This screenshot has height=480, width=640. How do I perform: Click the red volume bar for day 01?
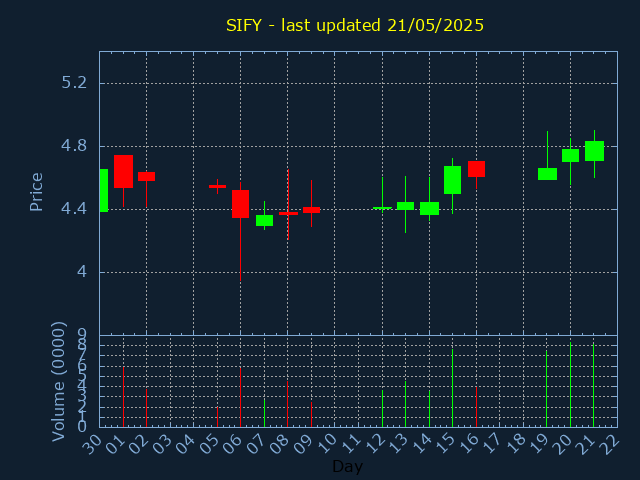point(123,397)
